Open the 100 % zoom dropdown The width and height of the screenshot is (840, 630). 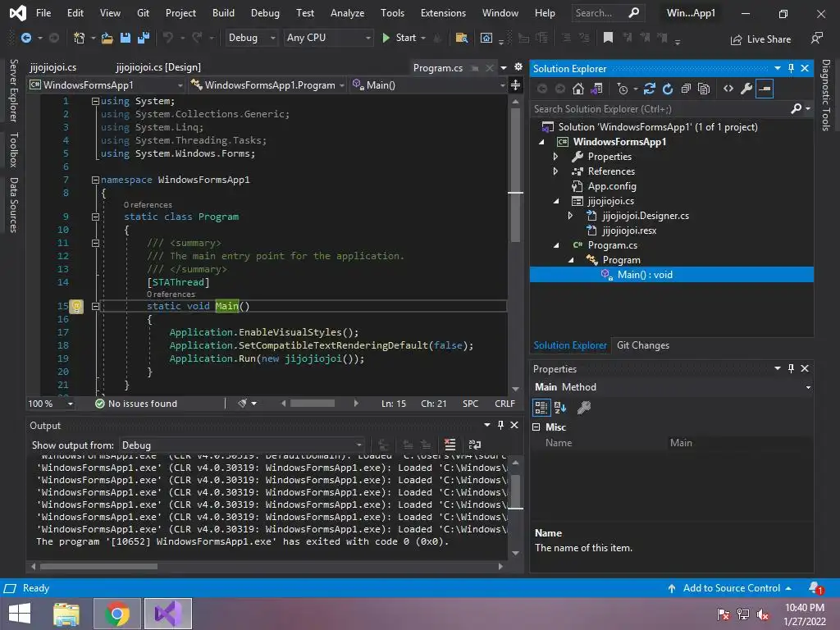pyautogui.click(x=51, y=404)
